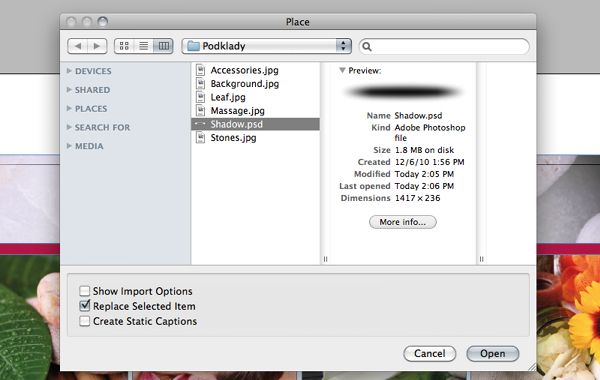Open the Podklady folder dropdown
This screenshot has width=600, height=380.
point(266,46)
